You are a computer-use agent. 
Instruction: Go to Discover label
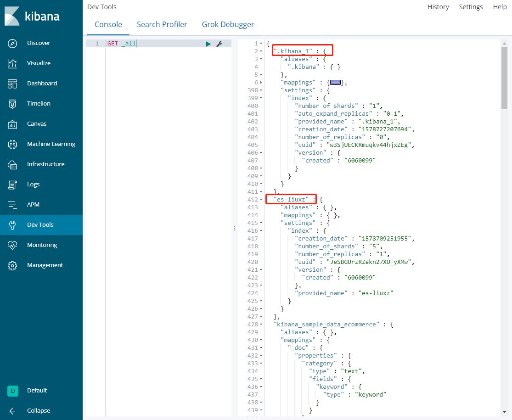39,43
